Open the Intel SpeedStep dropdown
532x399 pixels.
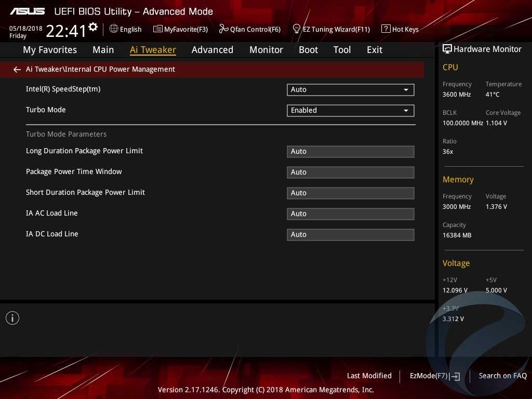[x=350, y=90]
